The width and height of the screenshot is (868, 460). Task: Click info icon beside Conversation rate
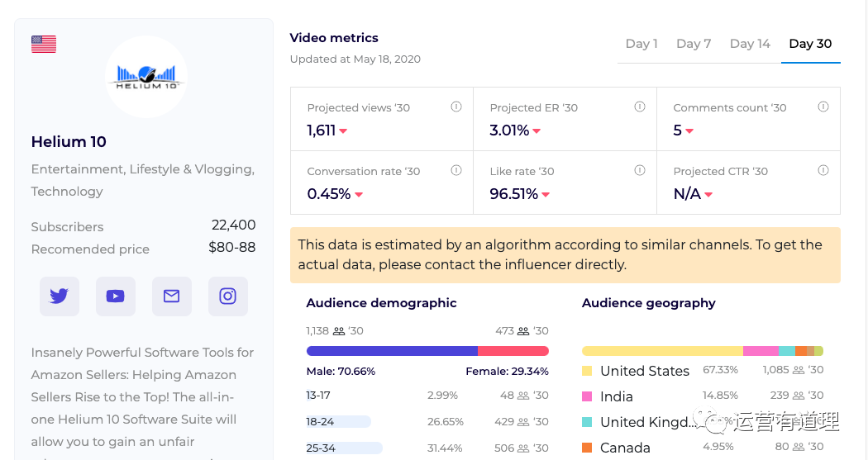coord(455,171)
